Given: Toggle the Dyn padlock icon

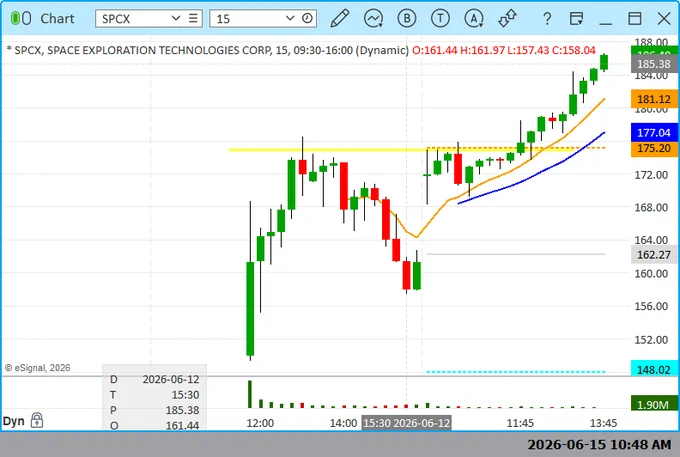Looking at the screenshot, I should pos(37,420).
